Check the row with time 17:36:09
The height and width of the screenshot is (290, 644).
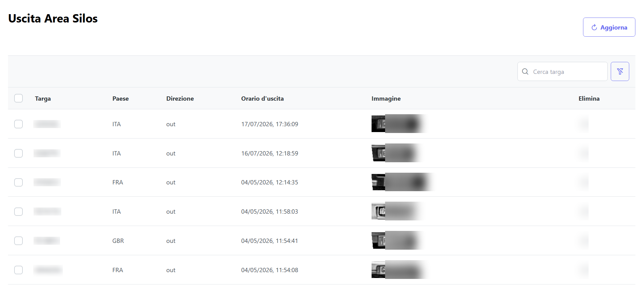pos(18,124)
